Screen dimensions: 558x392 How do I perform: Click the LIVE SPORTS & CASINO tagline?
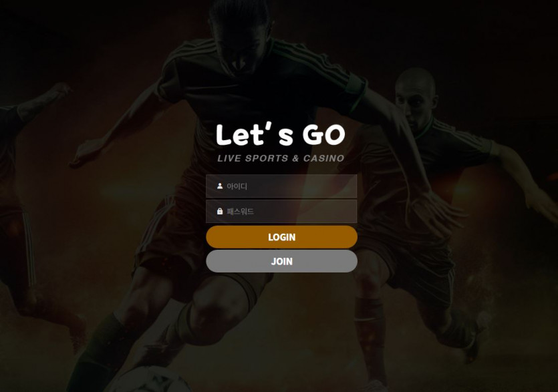pos(281,158)
